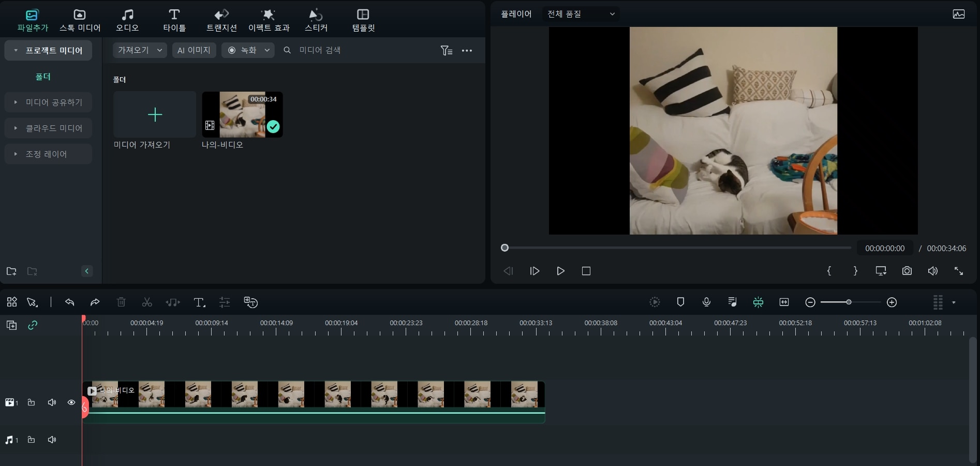
Task: Open the 타이틀 tab
Action: pyautogui.click(x=174, y=21)
